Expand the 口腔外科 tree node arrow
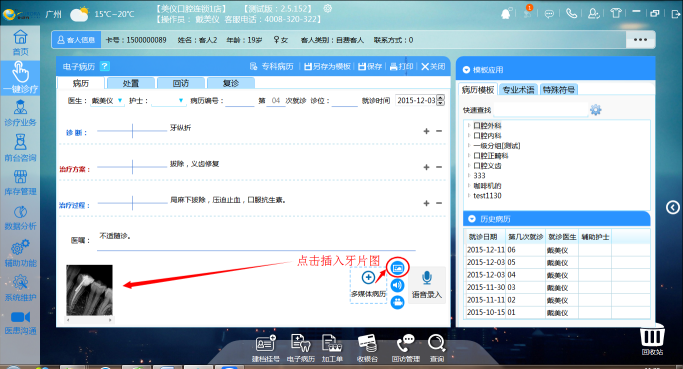 click(469, 125)
